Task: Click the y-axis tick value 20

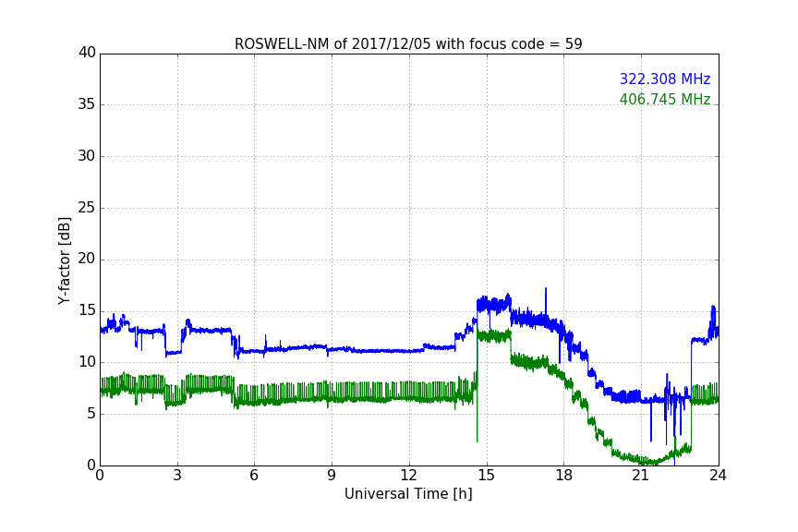Action: [x=87, y=259]
